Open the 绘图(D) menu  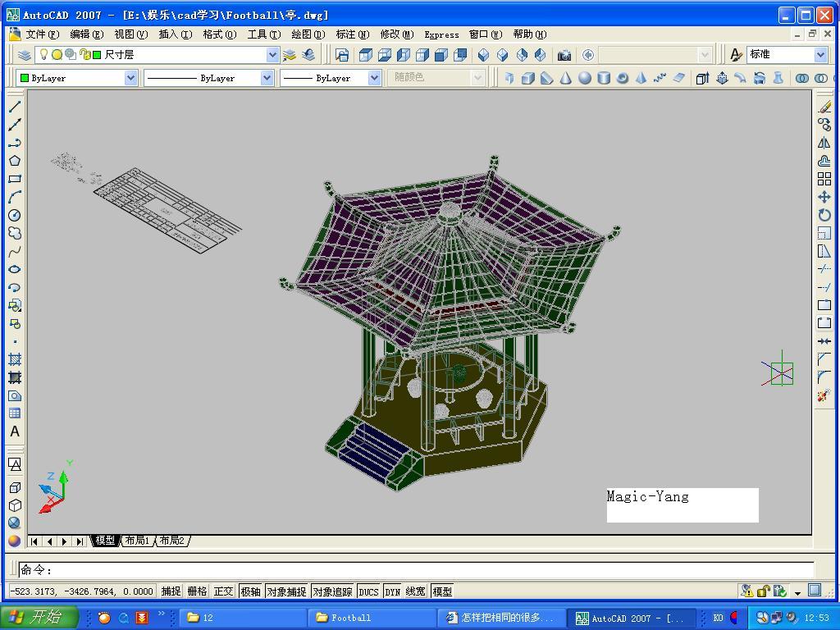[308, 34]
